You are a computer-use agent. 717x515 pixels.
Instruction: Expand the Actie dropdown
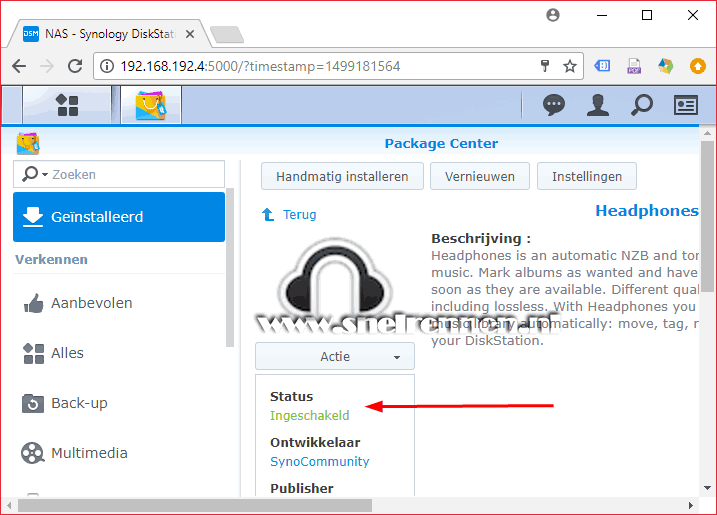[335, 356]
